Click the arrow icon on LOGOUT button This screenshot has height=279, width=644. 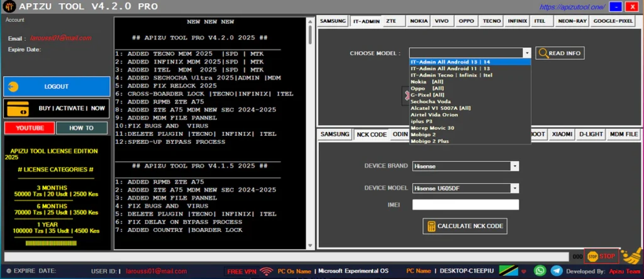coord(13,87)
